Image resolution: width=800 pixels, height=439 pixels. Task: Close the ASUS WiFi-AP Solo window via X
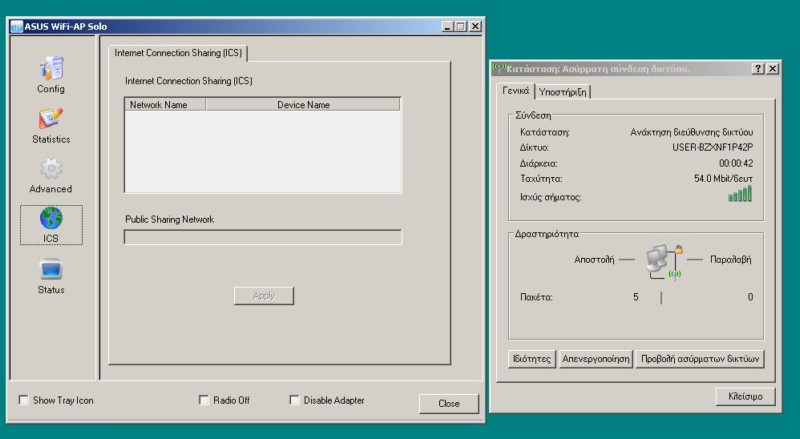point(475,27)
